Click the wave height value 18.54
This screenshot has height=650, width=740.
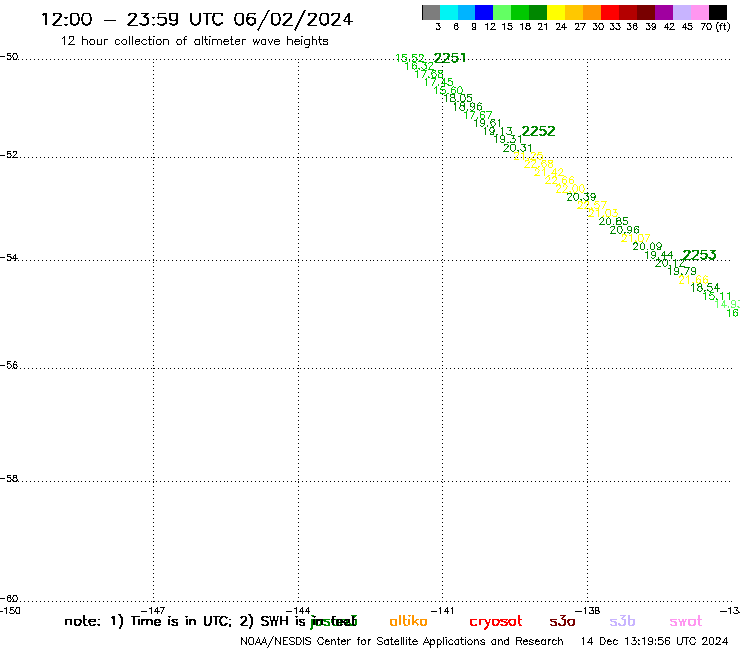click(705, 287)
